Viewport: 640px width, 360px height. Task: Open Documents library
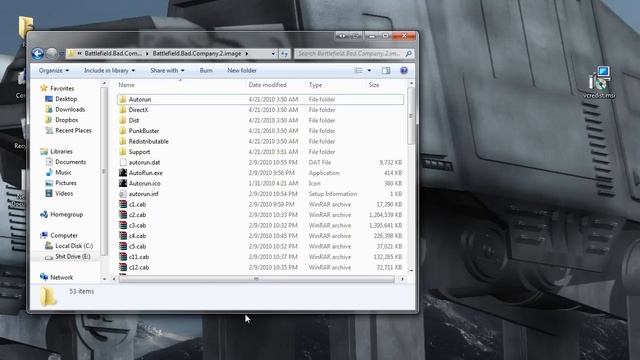pyautogui.click(x=71, y=162)
